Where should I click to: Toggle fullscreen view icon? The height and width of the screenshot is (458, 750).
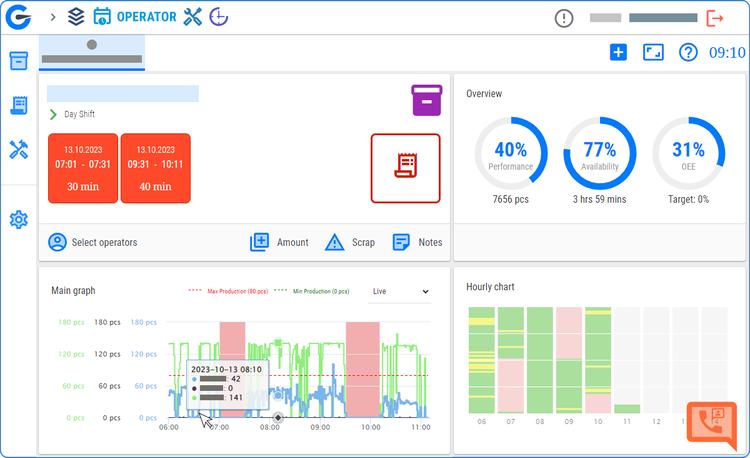pyautogui.click(x=653, y=52)
